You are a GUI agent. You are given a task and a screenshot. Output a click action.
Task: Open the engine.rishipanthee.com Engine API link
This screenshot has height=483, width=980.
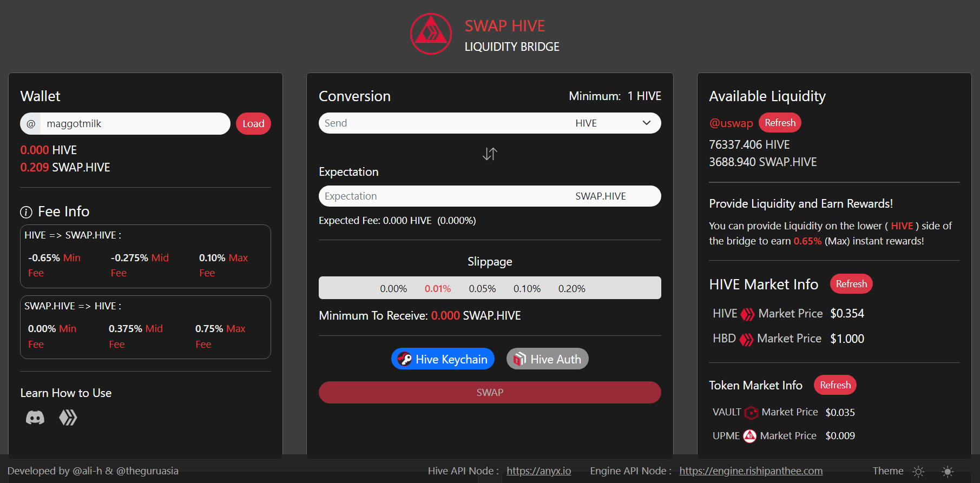(x=751, y=471)
